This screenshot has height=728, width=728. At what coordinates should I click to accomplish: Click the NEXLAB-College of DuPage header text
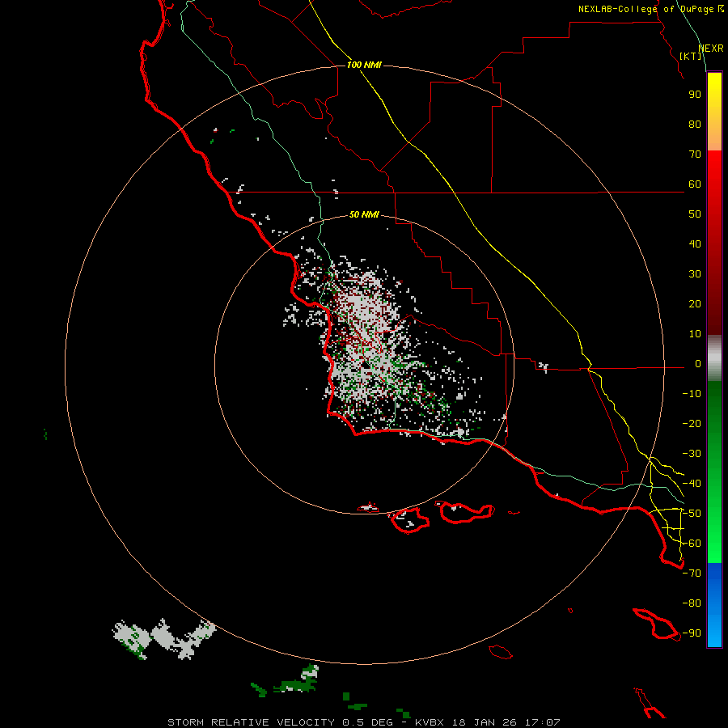click(651, 9)
